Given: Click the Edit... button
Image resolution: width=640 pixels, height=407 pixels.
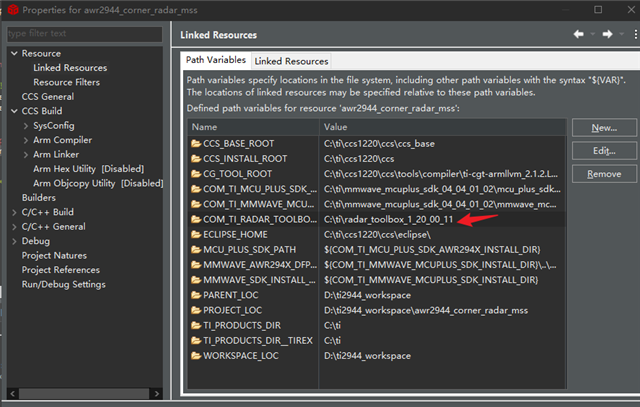Looking at the screenshot, I should (603, 151).
